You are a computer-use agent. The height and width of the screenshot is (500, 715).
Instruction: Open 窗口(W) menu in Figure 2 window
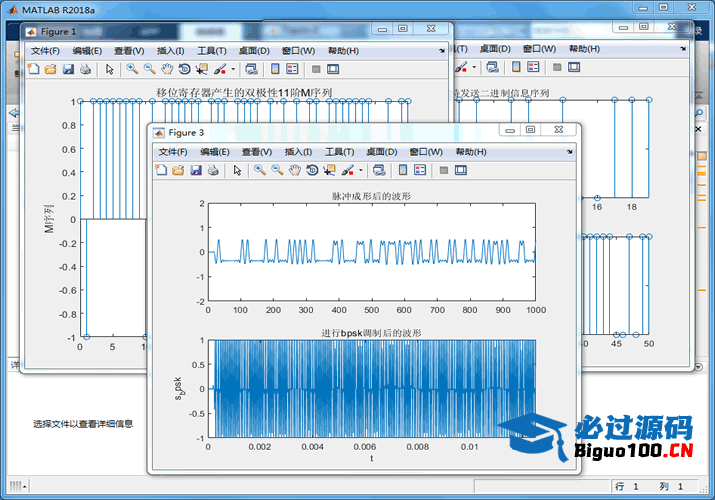pos(539,49)
